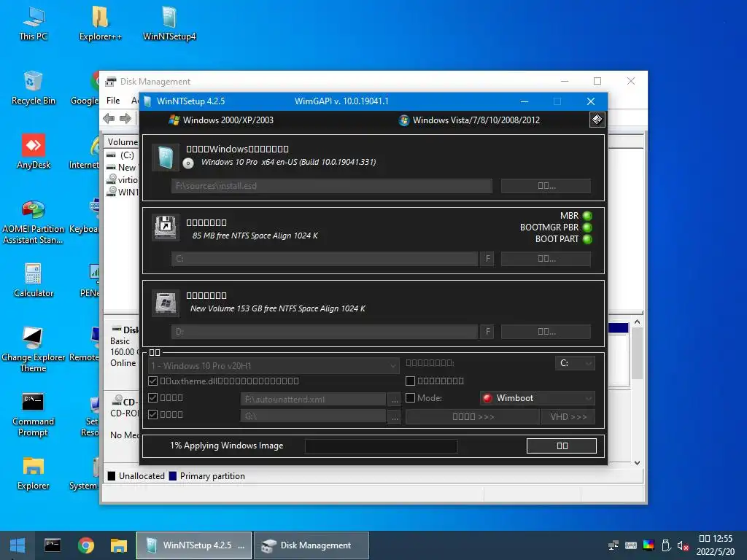Open This PC desktop icon

(34, 23)
